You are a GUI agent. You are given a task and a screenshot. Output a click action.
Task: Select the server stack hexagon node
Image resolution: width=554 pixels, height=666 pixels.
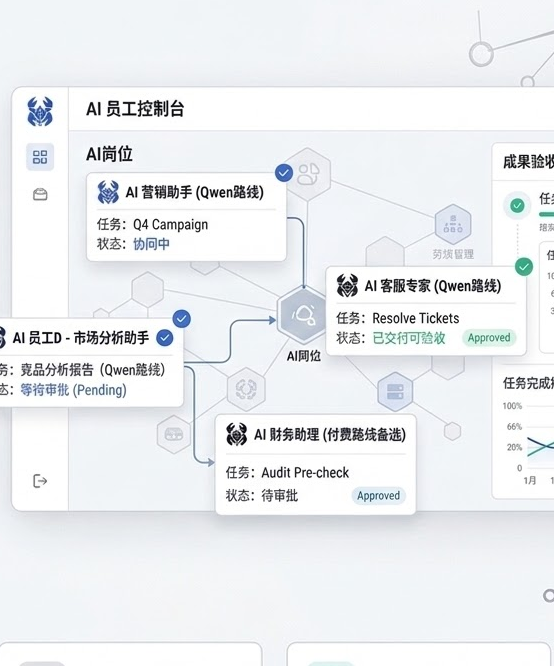[x=395, y=392]
